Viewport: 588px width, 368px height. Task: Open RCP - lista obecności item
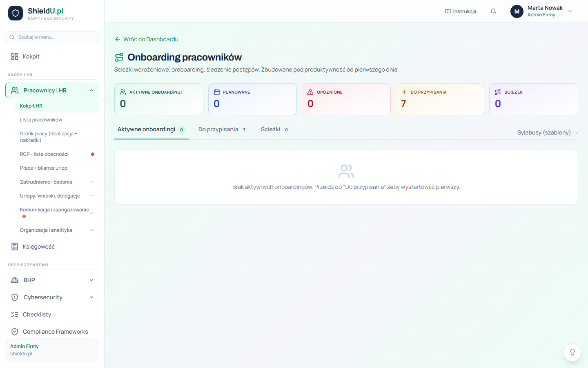57,154
